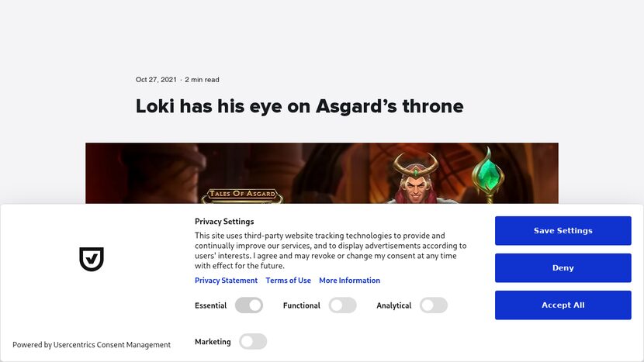The height and width of the screenshot is (362, 644).
Task: Click the Usercentrics shield logo icon
Action: pyautogui.click(x=92, y=259)
